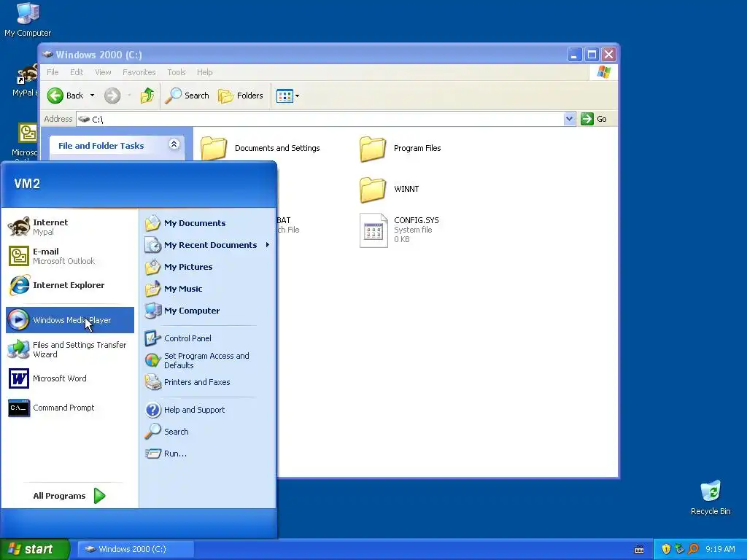Screen dimensions: 747x560
Task: Open the Edit menu
Action: (76, 72)
